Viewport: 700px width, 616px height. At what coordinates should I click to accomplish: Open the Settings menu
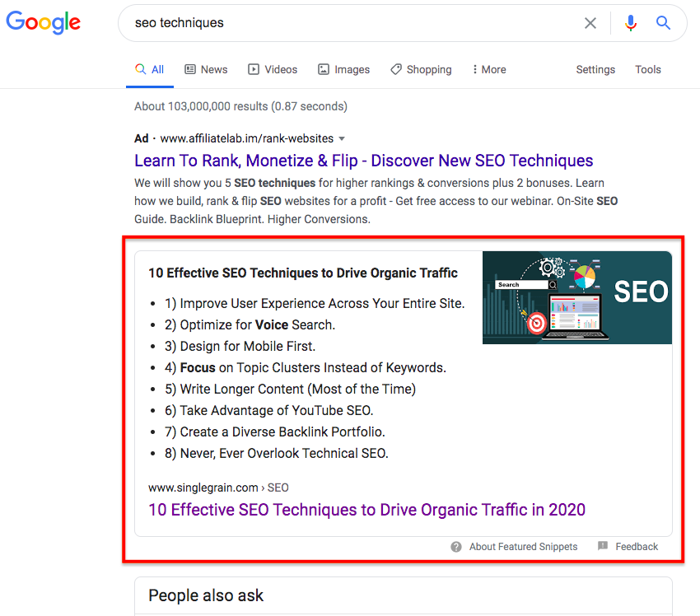(595, 69)
